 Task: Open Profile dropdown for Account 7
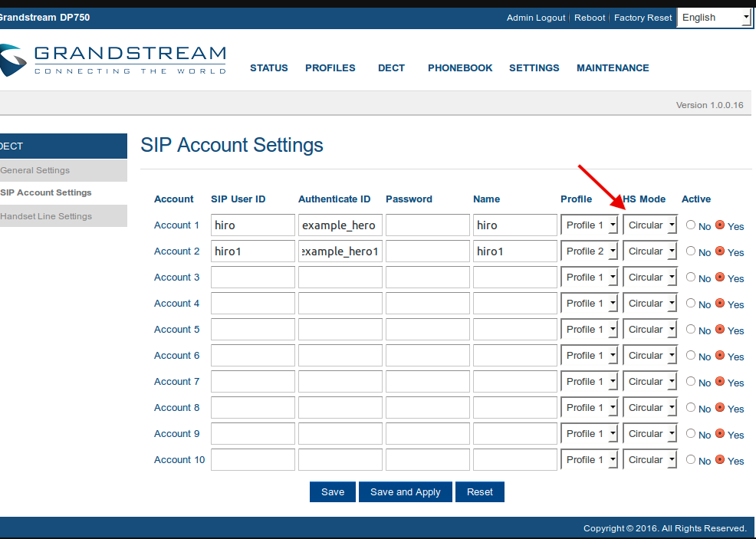point(589,381)
